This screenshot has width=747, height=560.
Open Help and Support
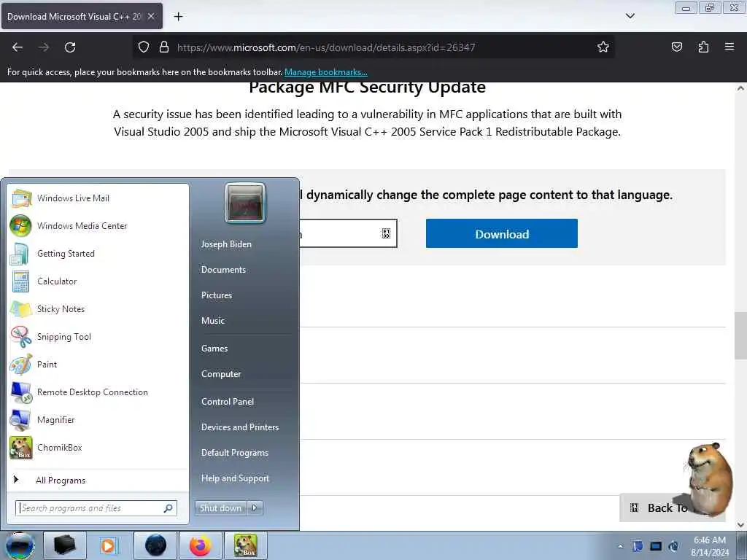[235, 478]
